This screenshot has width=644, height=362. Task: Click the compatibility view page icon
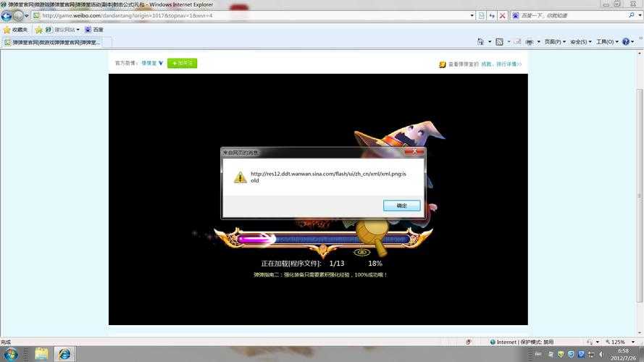point(482,16)
